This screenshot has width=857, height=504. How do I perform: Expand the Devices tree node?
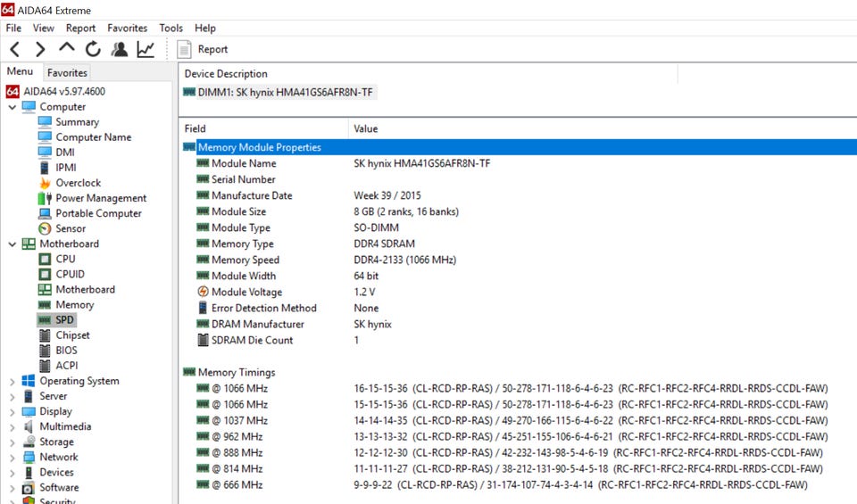click(x=12, y=473)
